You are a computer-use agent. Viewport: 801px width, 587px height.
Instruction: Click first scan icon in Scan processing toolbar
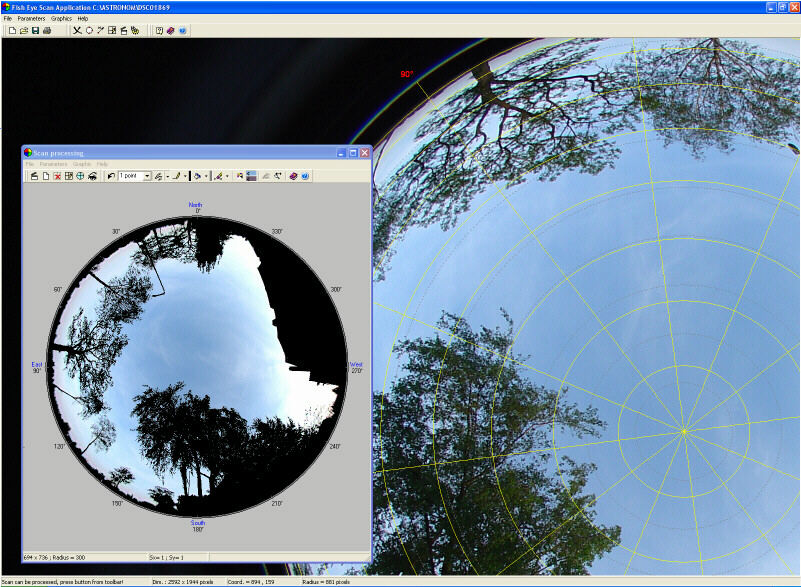[x=34, y=176]
